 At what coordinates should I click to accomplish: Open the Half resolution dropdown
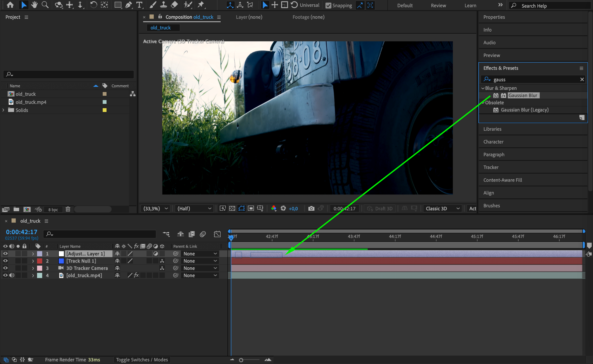(194, 208)
